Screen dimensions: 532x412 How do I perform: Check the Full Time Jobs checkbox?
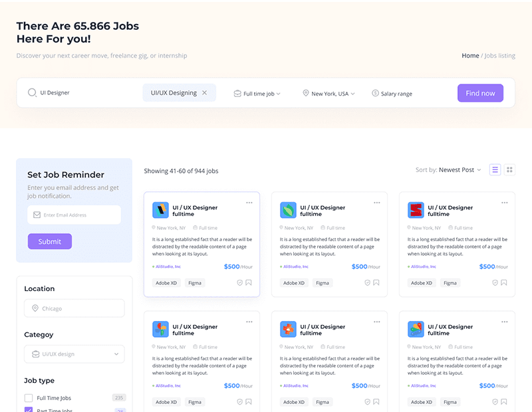click(29, 398)
